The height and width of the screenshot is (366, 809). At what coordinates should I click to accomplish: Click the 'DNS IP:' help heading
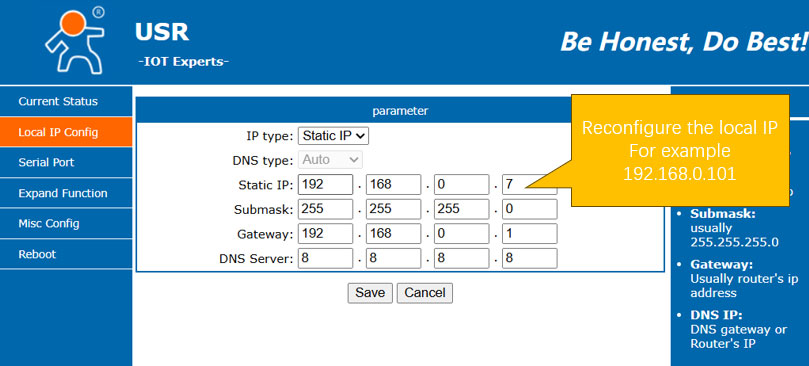click(x=716, y=315)
